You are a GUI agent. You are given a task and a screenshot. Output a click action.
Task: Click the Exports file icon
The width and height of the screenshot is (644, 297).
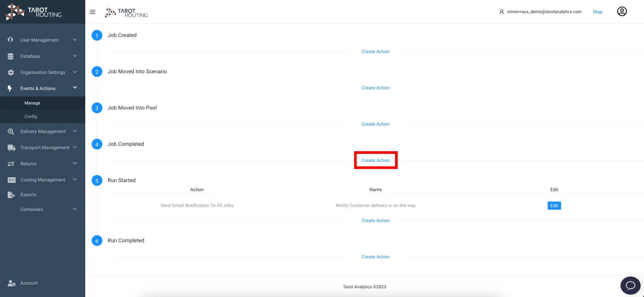[x=11, y=195]
